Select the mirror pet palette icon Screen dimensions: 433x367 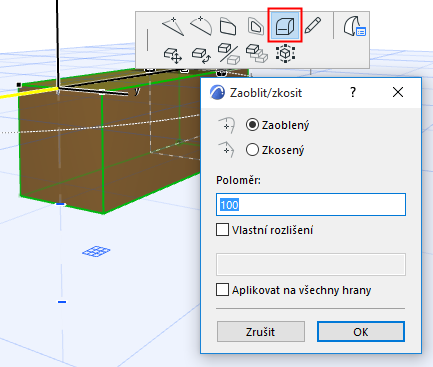(x=229, y=53)
